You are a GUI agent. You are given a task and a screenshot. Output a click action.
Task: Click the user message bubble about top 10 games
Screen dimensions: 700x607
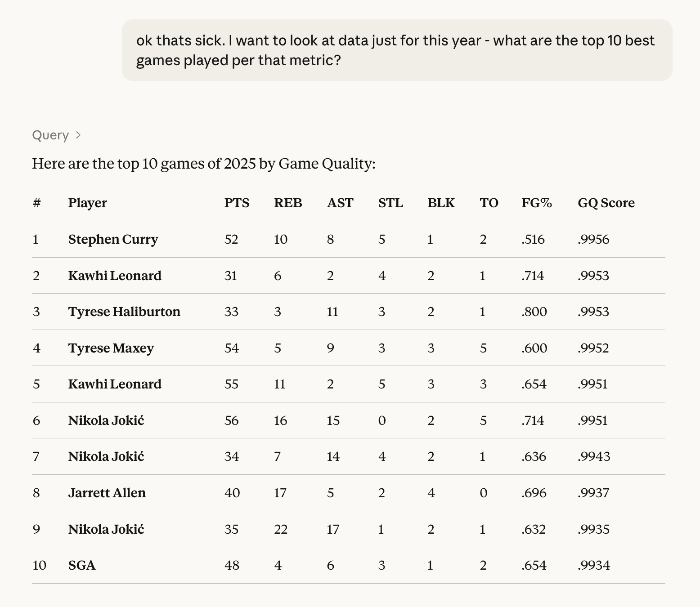396,50
